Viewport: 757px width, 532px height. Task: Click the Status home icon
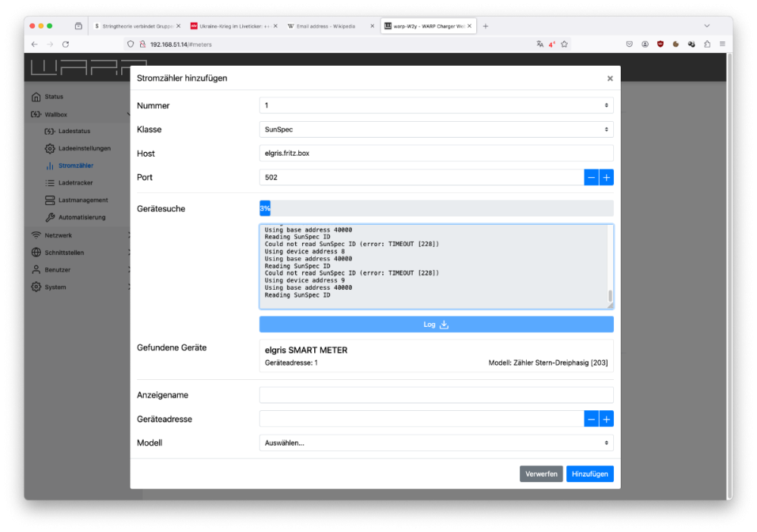tap(36, 97)
